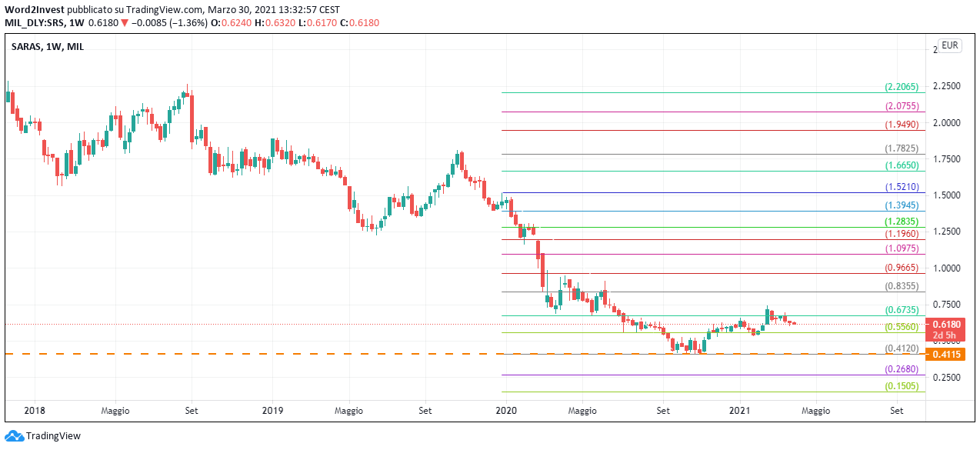Image resolution: width=980 pixels, height=450 pixels.
Task: Click the (0.4120) level label
Action: click(x=902, y=349)
